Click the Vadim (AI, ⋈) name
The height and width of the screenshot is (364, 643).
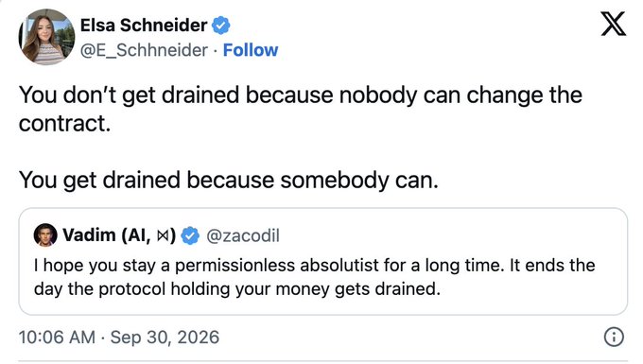[x=119, y=235]
